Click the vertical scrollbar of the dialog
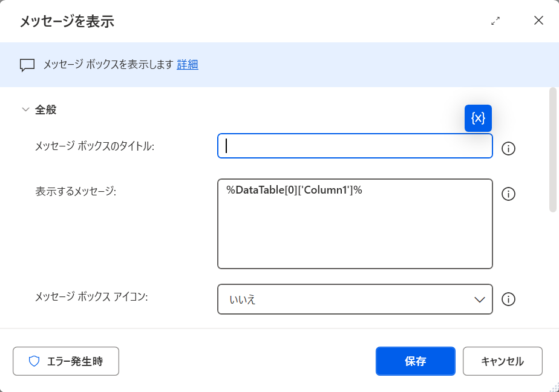Viewport: 559px width, 392px height. (552, 150)
